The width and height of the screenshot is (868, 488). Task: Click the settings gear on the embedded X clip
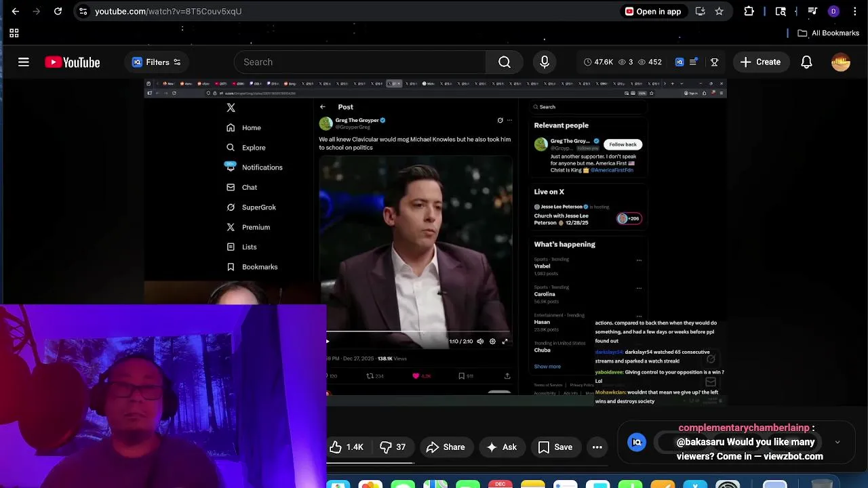click(x=492, y=342)
